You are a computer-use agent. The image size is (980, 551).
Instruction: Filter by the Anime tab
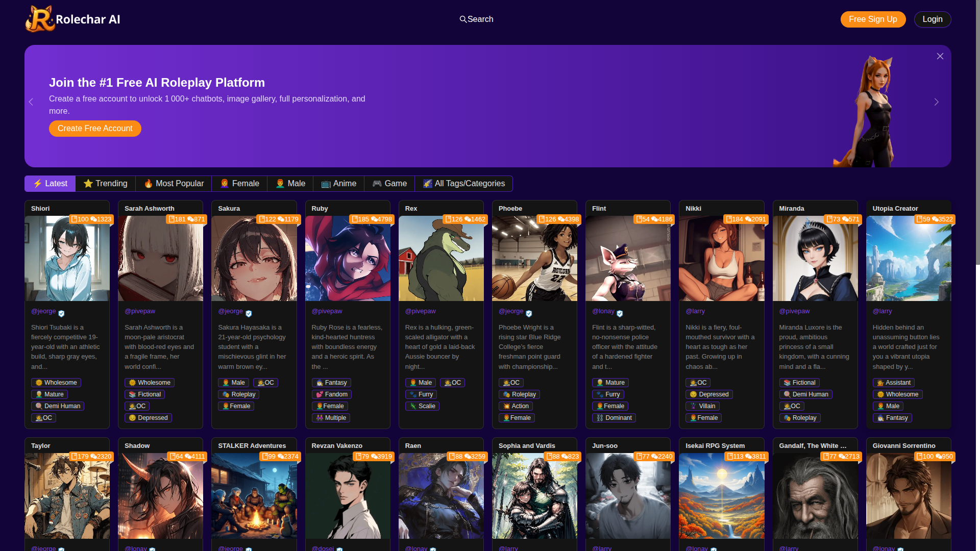tap(338, 184)
